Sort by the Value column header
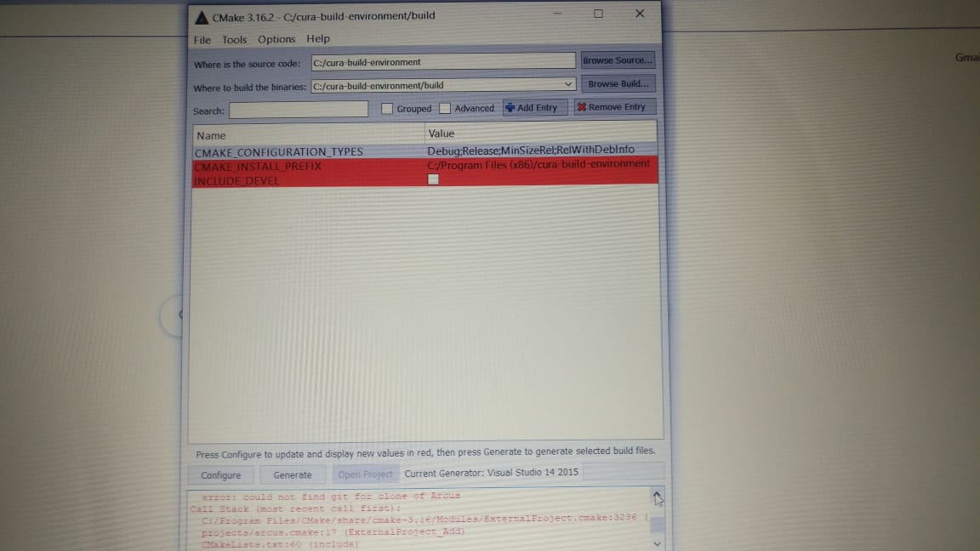The image size is (980, 551). coord(541,133)
